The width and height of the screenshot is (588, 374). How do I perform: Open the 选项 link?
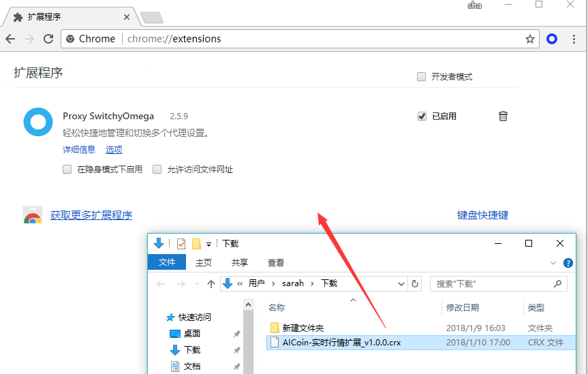tap(114, 150)
